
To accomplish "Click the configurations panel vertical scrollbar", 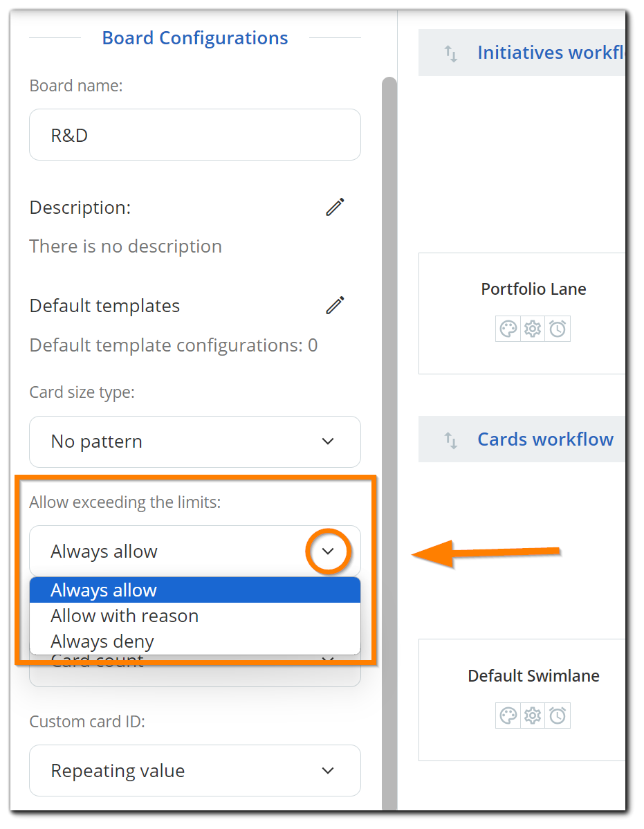I will point(389,443).
